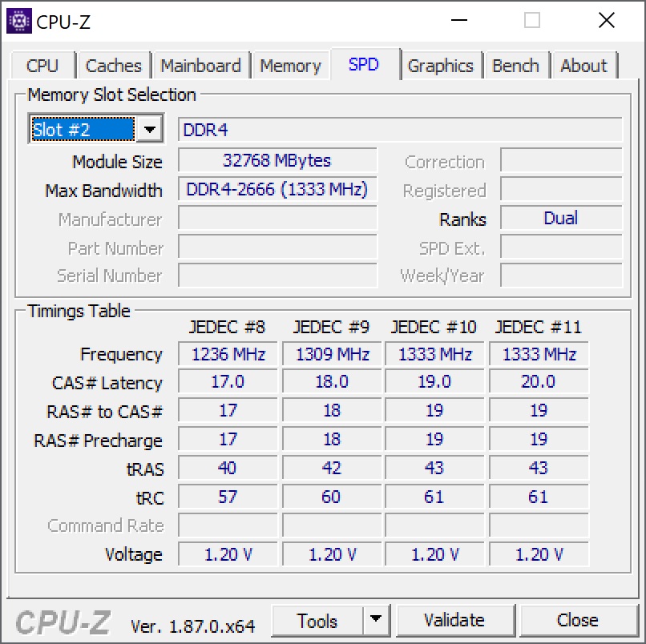Click the JEDEC #8 voltage 1.20 V

228,554
